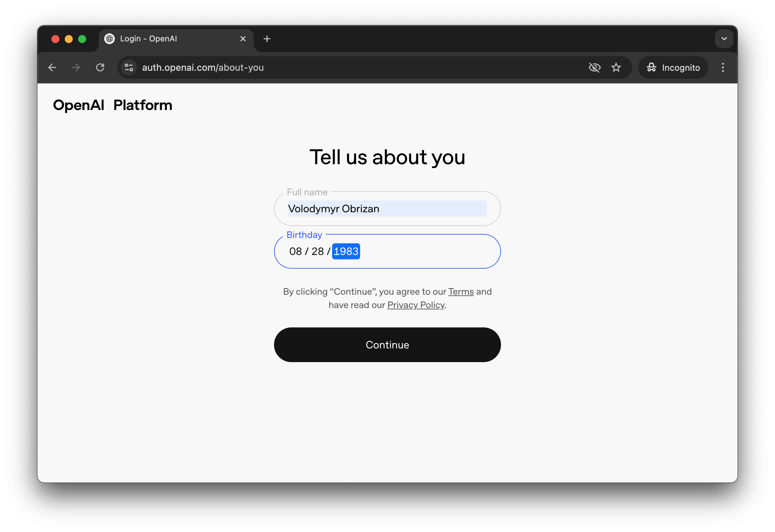Open a new tab with the plus icon
775x532 pixels.
[267, 39]
